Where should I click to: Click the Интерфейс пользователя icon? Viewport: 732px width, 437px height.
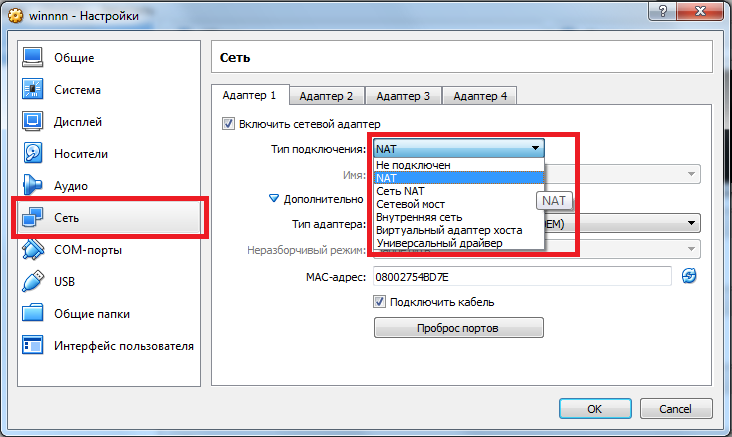(33, 345)
